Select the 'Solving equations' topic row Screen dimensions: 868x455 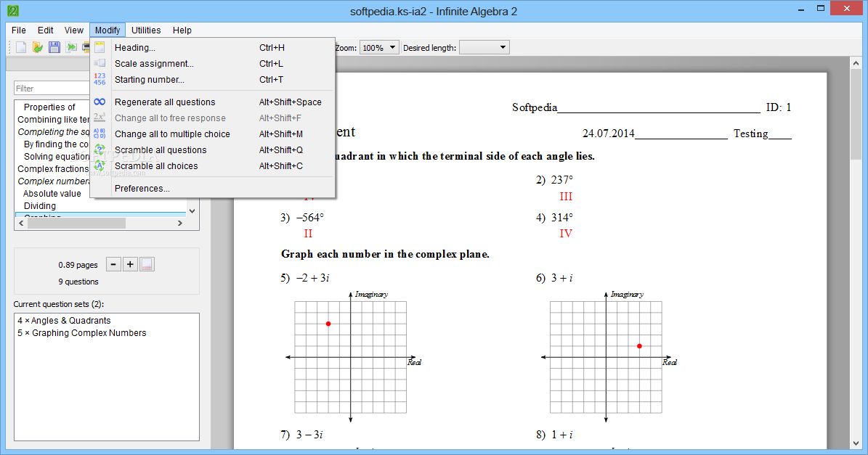[57, 156]
